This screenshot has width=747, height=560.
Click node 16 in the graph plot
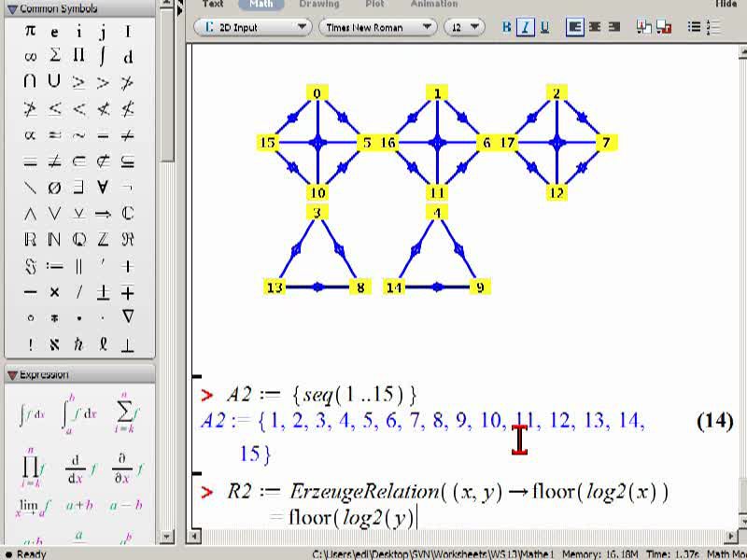point(388,143)
